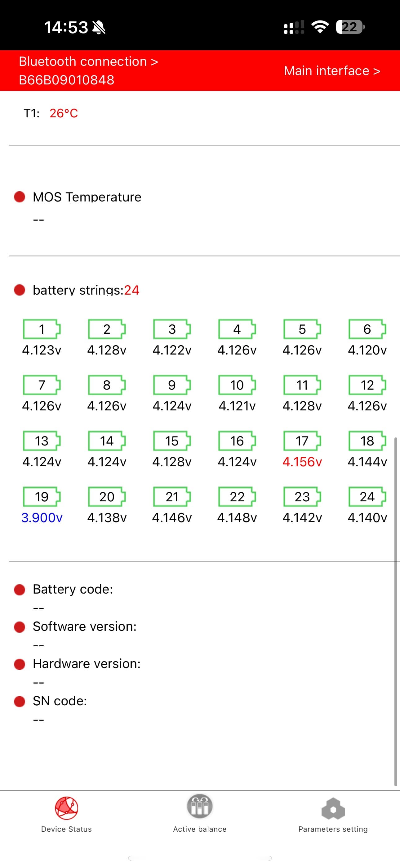The height and width of the screenshot is (868, 400).
Task: Tap the cell 1 battery icon
Action: tap(42, 329)
